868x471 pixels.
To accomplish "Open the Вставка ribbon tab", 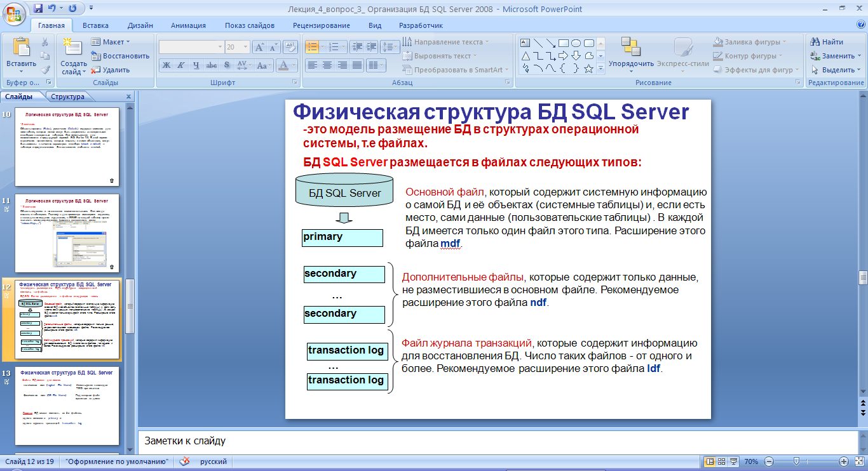I will click(95, 25).
